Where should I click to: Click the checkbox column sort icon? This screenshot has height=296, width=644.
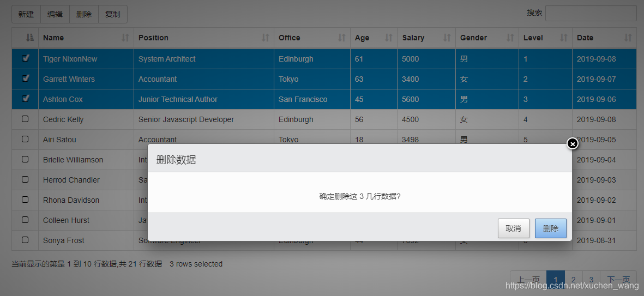[29, 38]
